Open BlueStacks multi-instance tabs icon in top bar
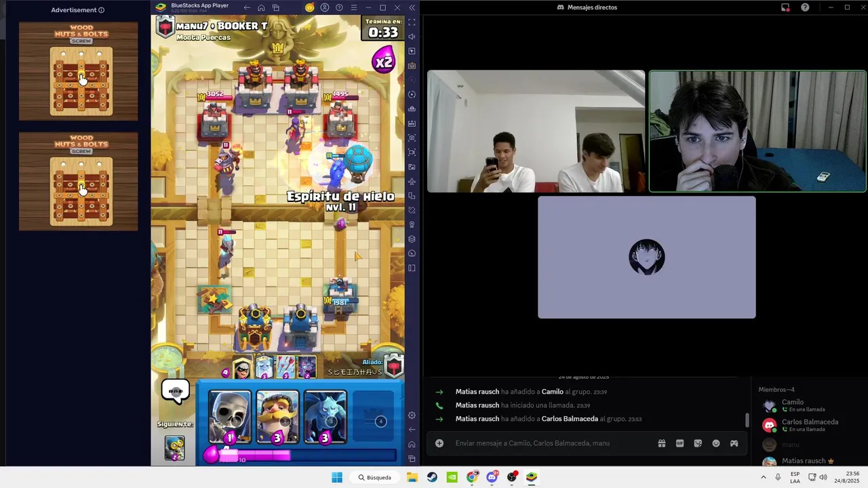The height and width of the screenshot is (488, 868). click(275, 7)
